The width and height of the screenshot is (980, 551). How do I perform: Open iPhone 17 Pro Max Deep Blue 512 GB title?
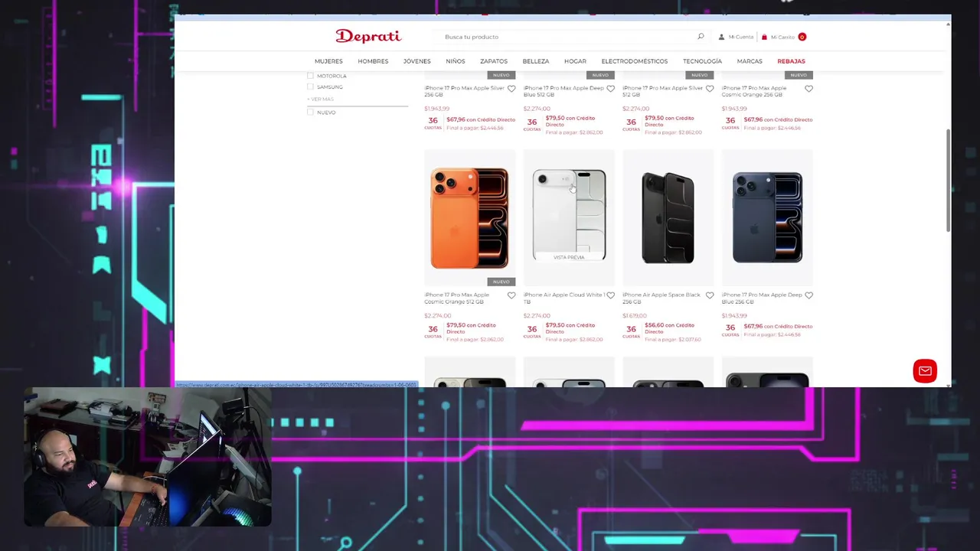tap(563, 91)
